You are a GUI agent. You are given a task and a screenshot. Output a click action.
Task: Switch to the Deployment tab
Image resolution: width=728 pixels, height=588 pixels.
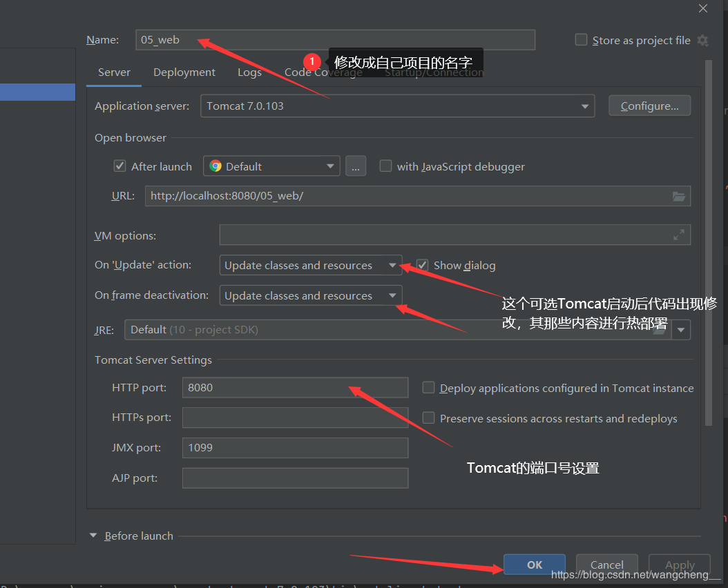184,72
